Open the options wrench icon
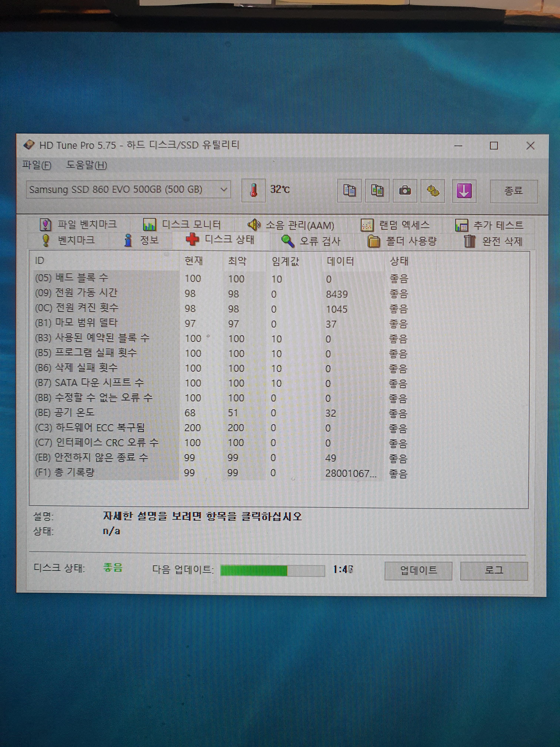Viewport: 560px width, 747px height. pos(433,191)
